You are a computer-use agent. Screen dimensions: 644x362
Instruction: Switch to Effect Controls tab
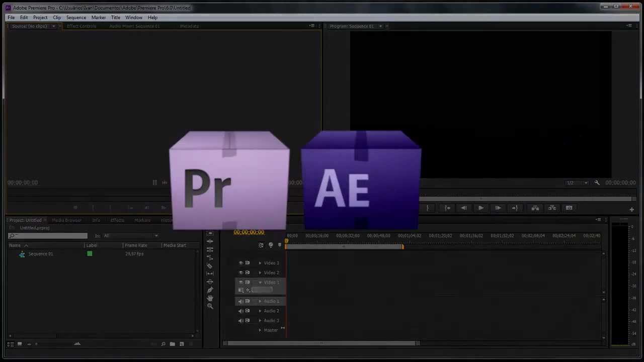click(81, 26)
